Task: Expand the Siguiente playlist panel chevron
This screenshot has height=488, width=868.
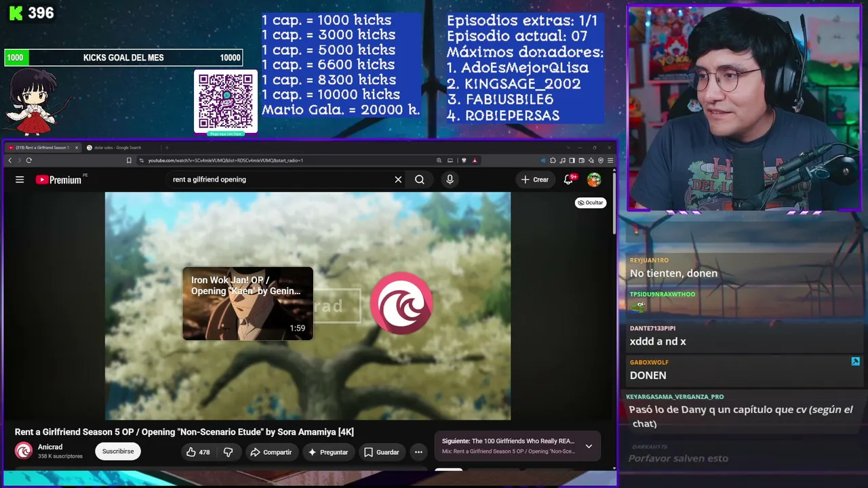Action: click(x=589, y=446)
